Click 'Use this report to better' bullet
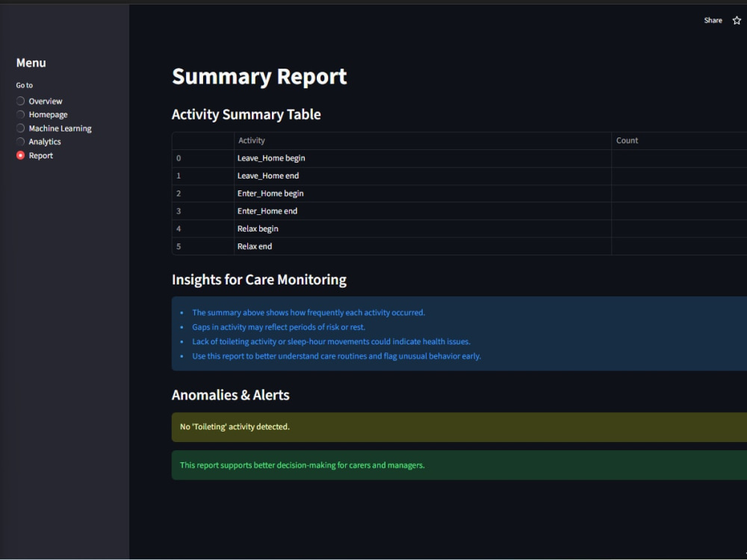The image size is (747, 560). [336, 356]
